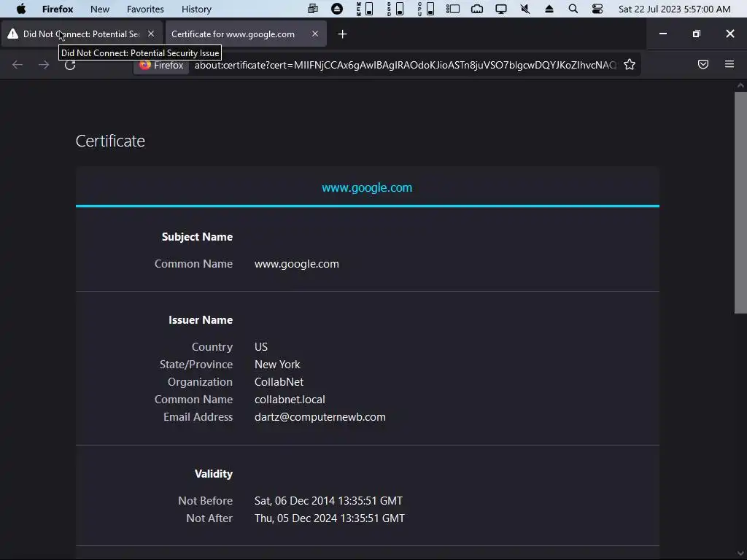Click the vertical scrollbar thumb
Image resolution: width=747 pixels, height=560 pixels.
(x=740, y=203)
